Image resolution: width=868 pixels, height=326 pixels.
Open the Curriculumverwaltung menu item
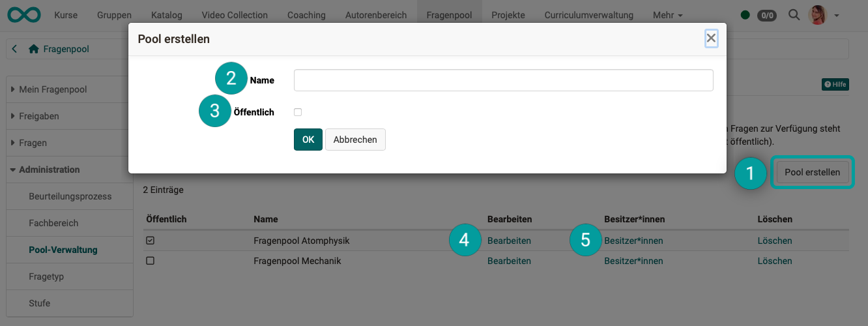(x=588, y=14)
